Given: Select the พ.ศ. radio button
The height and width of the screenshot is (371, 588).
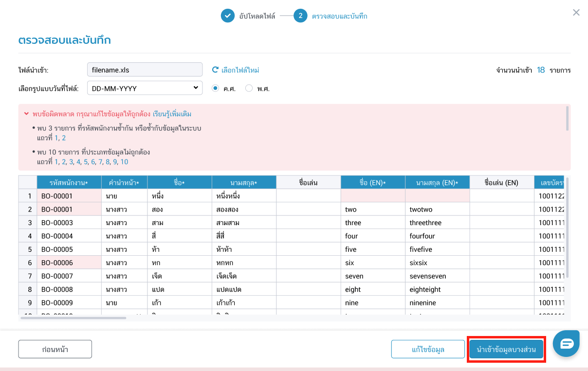Looking at the screenshot, I should [x=249, y=88].
